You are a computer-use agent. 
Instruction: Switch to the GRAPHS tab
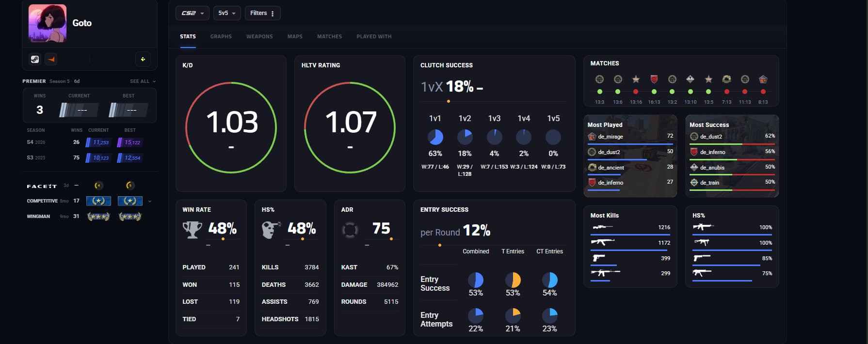[221, 36]
